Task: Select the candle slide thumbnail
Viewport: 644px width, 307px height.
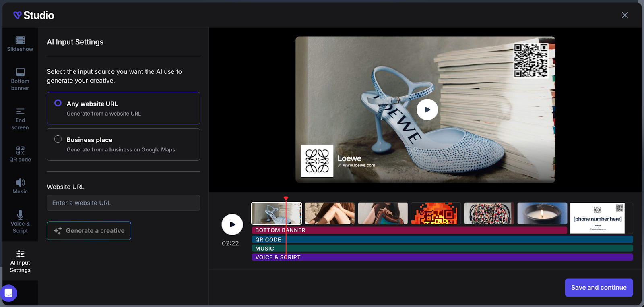Action: point(542,214)
